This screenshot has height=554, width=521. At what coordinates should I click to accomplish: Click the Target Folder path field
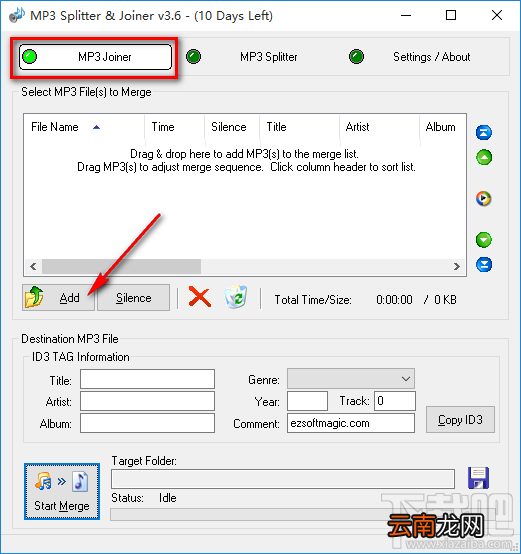click(283, 479)
